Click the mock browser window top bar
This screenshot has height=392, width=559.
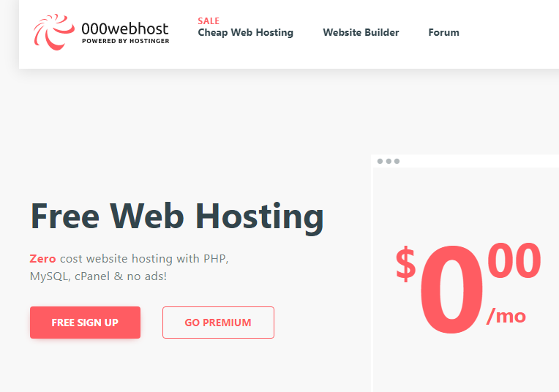click(465, 161)
